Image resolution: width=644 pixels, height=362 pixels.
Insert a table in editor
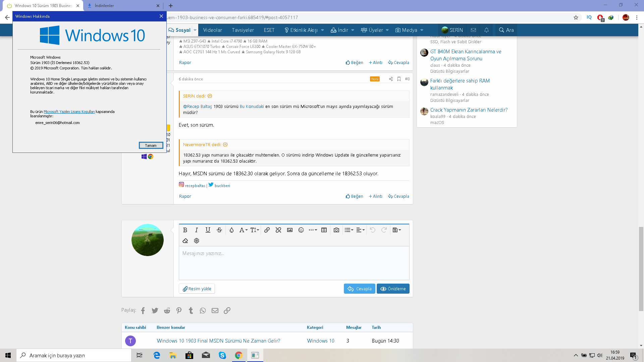pos(324,230)
